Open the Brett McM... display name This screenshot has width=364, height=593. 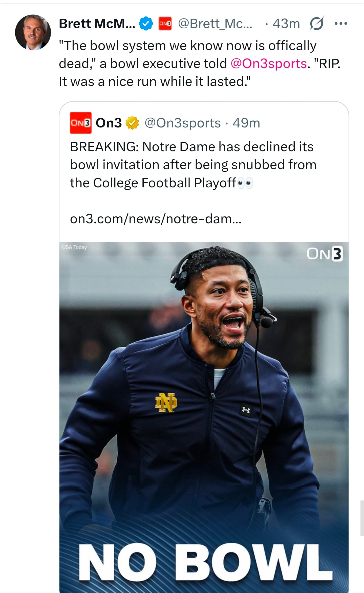97,24
